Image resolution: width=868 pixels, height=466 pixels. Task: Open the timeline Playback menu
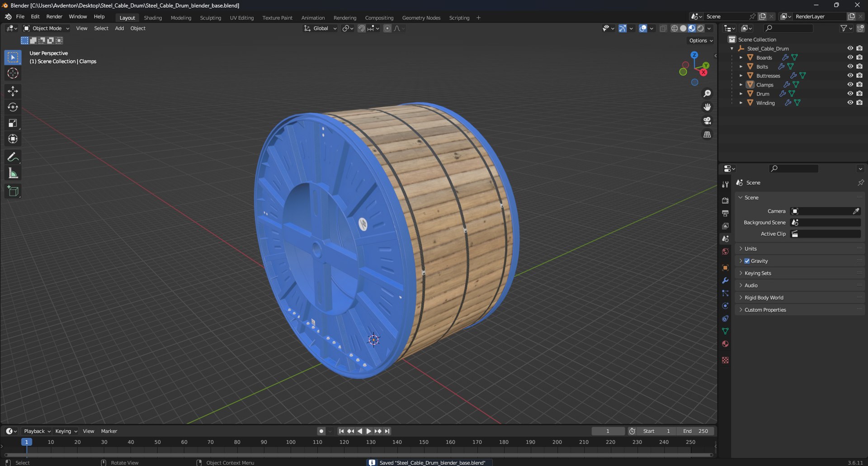[x=37, y=431]
